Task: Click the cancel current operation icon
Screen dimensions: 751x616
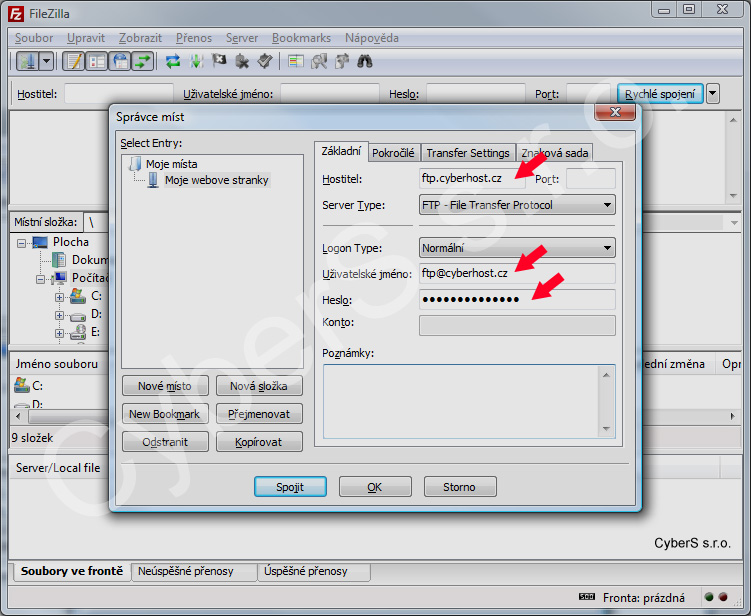Action: coord(219,61)
